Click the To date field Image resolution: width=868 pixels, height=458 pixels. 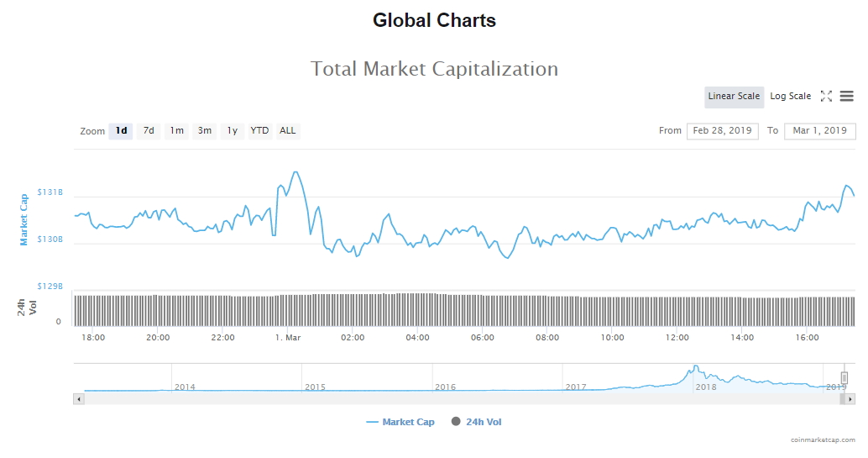click(819, 131)
